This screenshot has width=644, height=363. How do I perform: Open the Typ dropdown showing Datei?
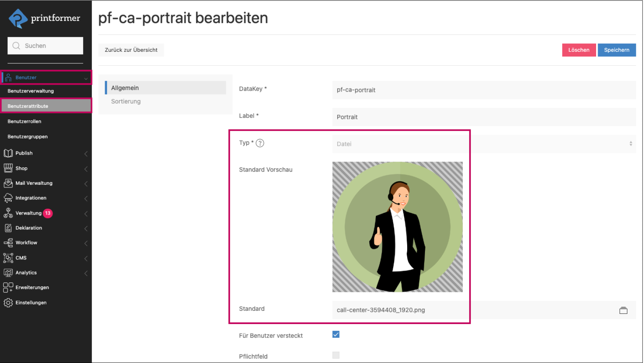483,144
